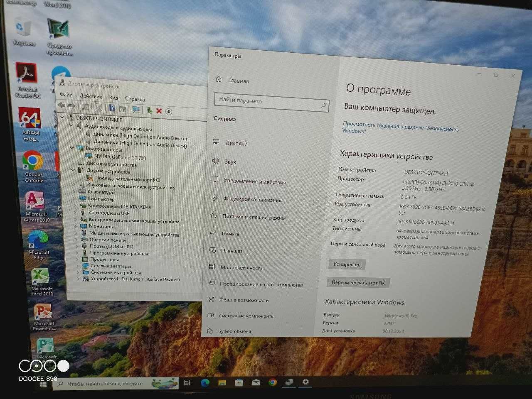The width and height of the screenshot is (532, 399).
Task: Click the Найти параметр search field
Action: 272,102
